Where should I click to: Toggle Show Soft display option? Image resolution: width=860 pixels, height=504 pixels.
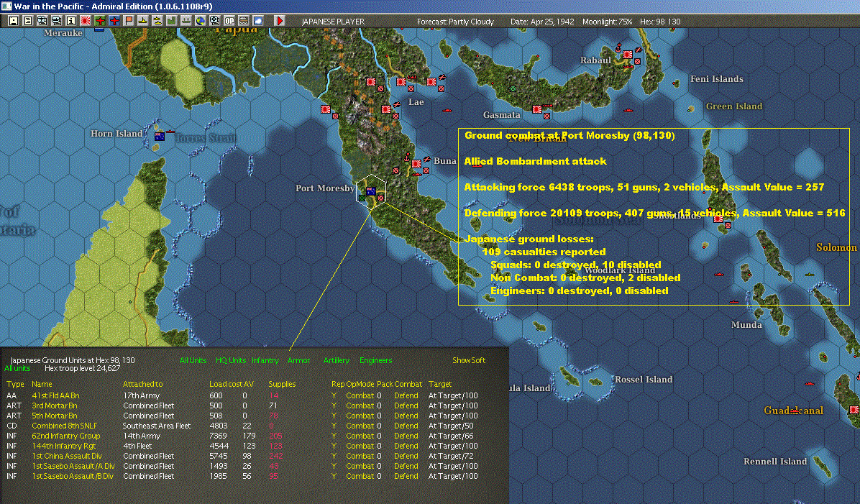click(x=469, y=360)
